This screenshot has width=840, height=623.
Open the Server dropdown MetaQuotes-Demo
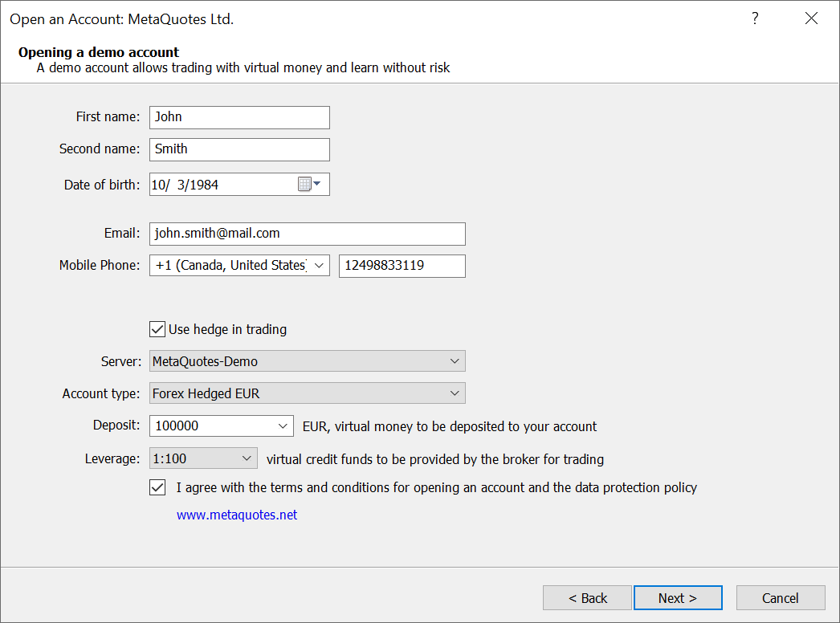(x=455, y=360)
